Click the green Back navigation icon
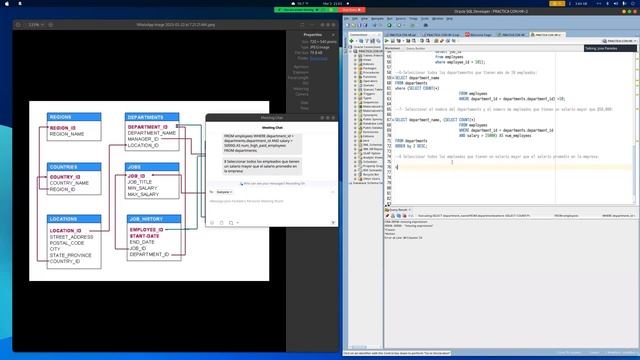 389,25
